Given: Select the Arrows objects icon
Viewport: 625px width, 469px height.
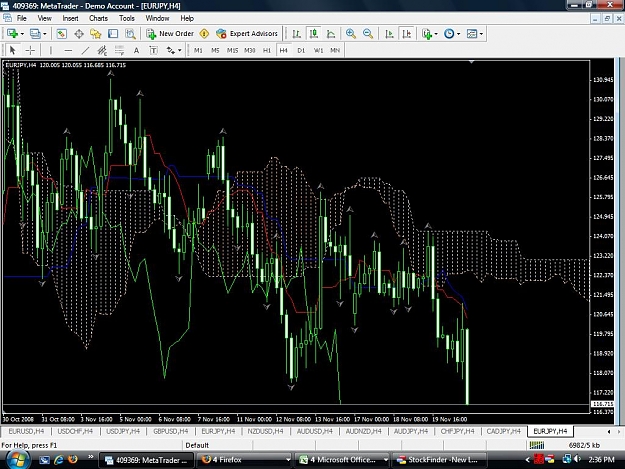Looking at the screenshot, I should 171,50.
